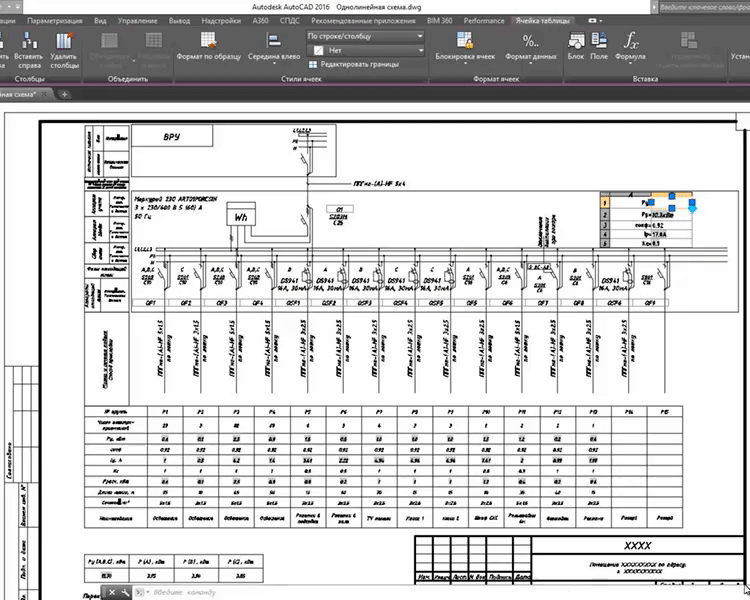Click the Редактировать границы button
Screen dimensions: 750x600
354,64
